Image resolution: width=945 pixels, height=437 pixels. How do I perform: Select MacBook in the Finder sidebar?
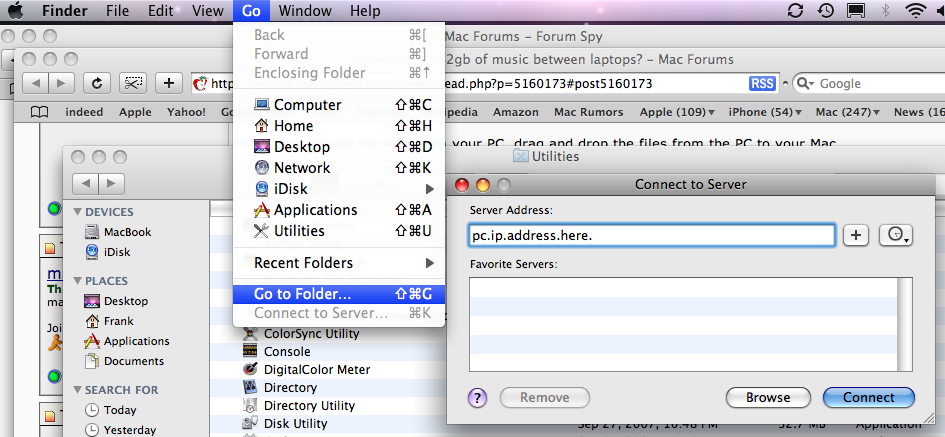[x=127, y=232]
